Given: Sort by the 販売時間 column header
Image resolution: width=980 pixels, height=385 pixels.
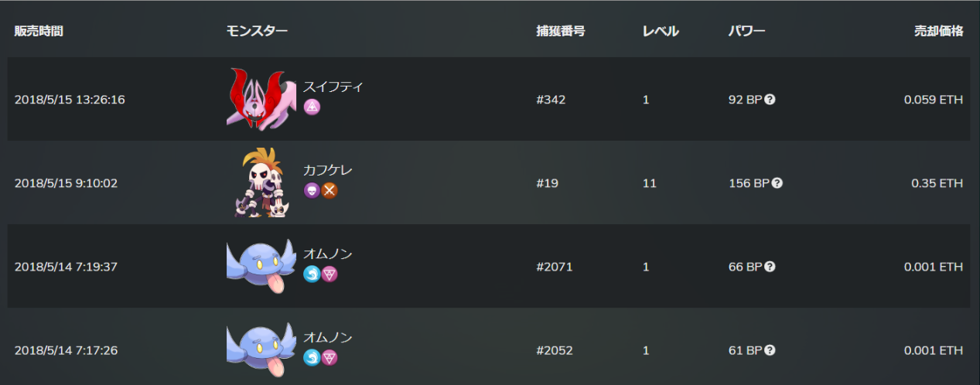Looking at the screenshot, I should pyautogui.click(x=39, y=32).
